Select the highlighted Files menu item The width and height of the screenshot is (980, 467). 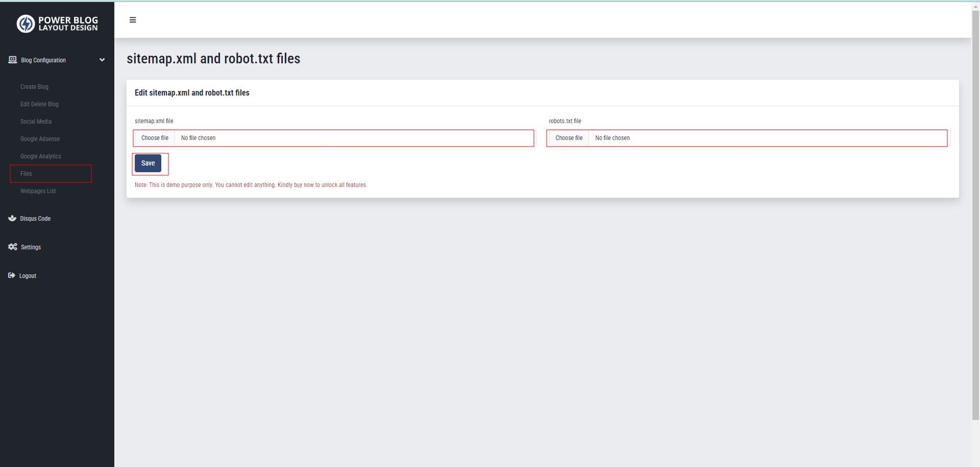26,173
